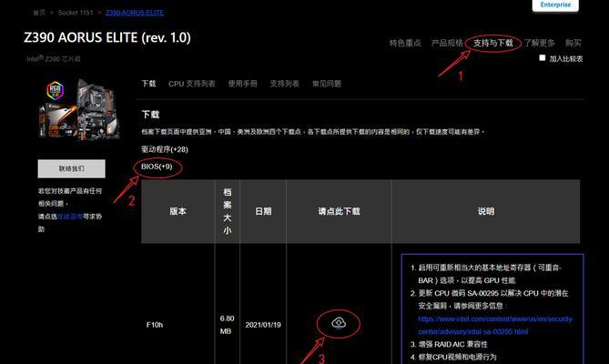Viewport: 609px width, 364px height.
Task: Select the CPU 支持列表 sub-tab
Action: tap(191, 84)
